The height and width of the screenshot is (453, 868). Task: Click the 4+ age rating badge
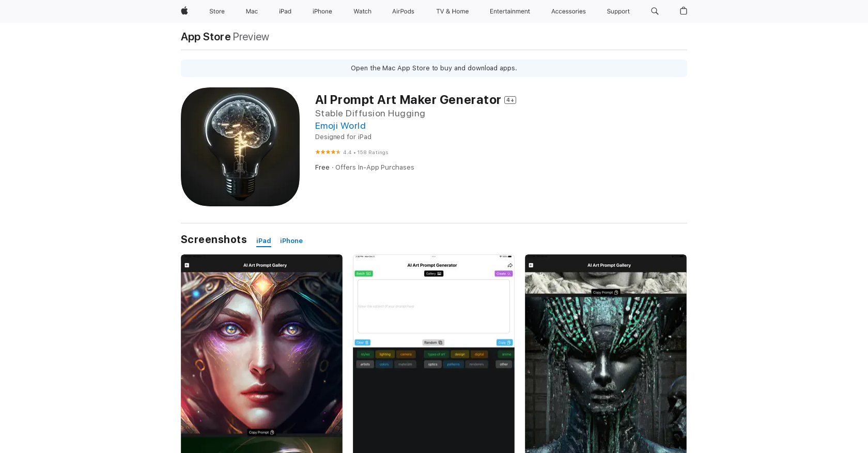tap(510, 100)
